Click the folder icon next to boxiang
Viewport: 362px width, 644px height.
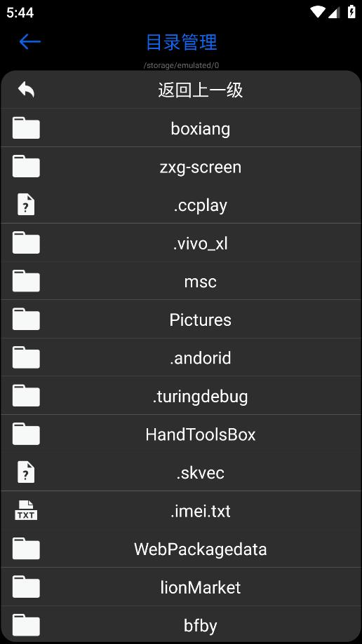tap(26, 128)
